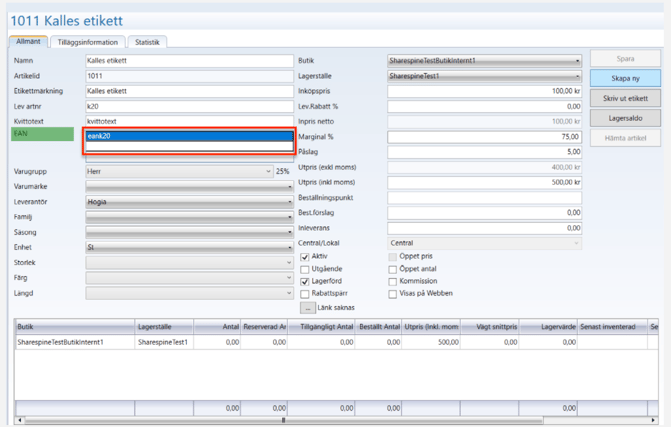Sort by the Lagervärde column header
The width and height of the screenshot is (671, 427).
548,327
